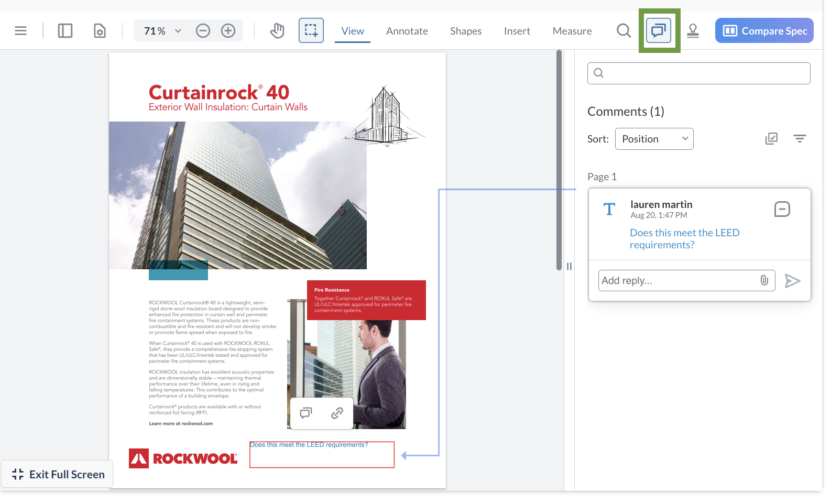Click the Compare Spec button
Image resolution: width=831 pixels, height=504 pixels.
[764, 30]
